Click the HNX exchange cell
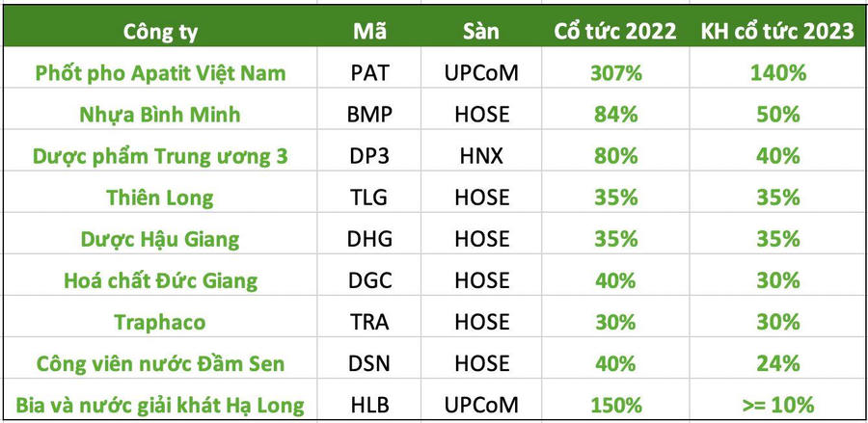The image size is (868, 423). (x=480, y=155)
